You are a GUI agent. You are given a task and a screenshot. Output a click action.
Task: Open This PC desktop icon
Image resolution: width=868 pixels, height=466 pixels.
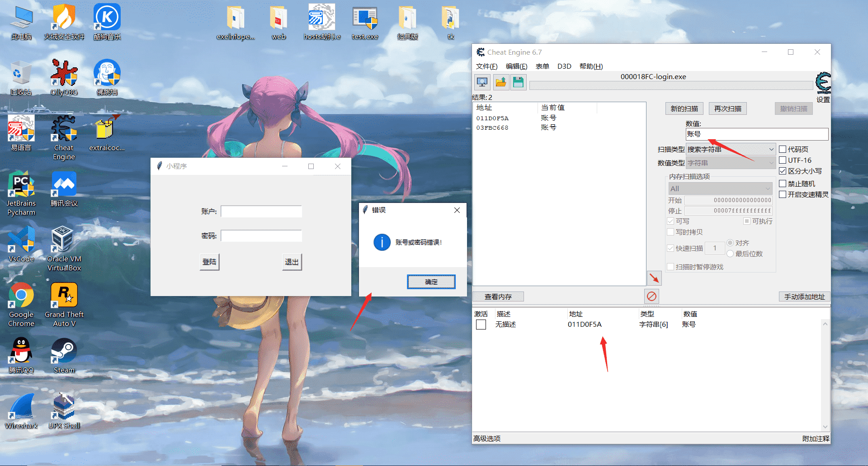(x=21, y=23)
